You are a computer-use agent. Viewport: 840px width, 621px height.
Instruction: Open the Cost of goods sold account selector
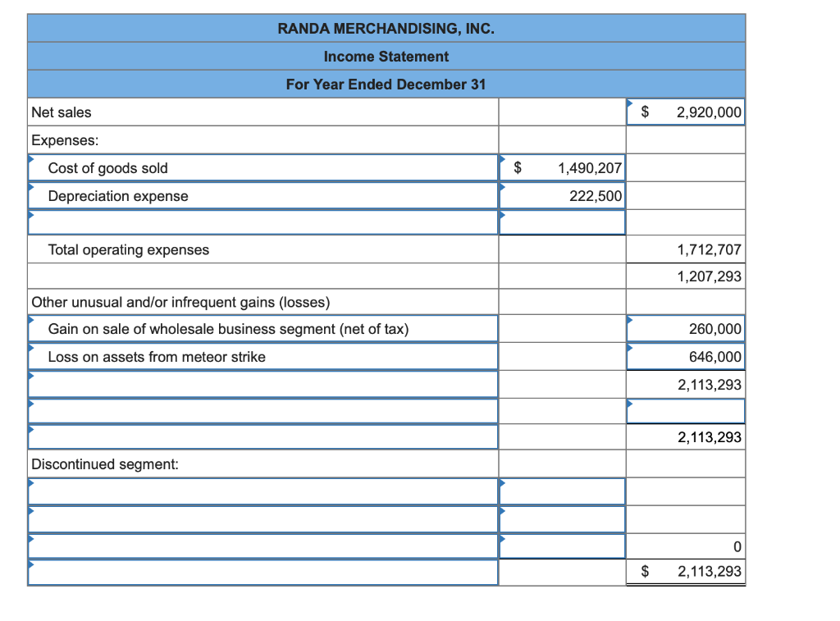(262, 167)
